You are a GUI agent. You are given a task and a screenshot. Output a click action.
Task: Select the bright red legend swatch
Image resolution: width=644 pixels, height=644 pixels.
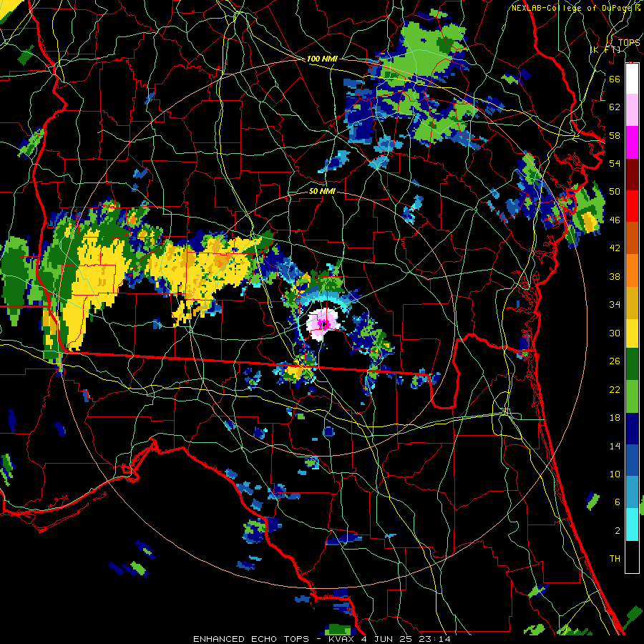click(632, 206)
